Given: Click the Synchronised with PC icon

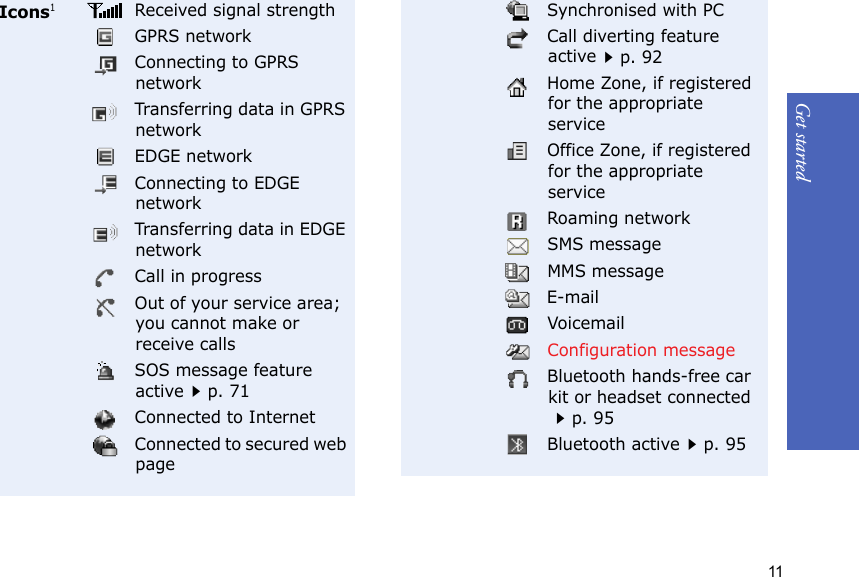Looking at the screenshot, I should (x=517, y=11).
